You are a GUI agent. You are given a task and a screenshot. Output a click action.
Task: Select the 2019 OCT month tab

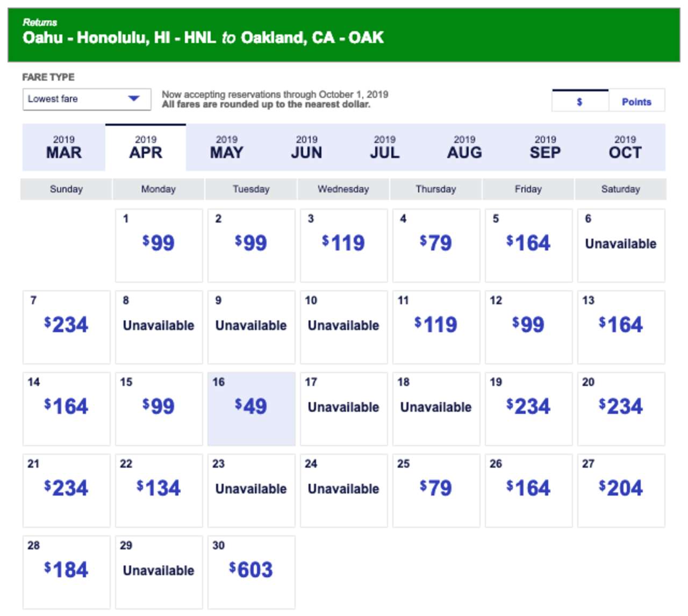click(x=625, y=147)
